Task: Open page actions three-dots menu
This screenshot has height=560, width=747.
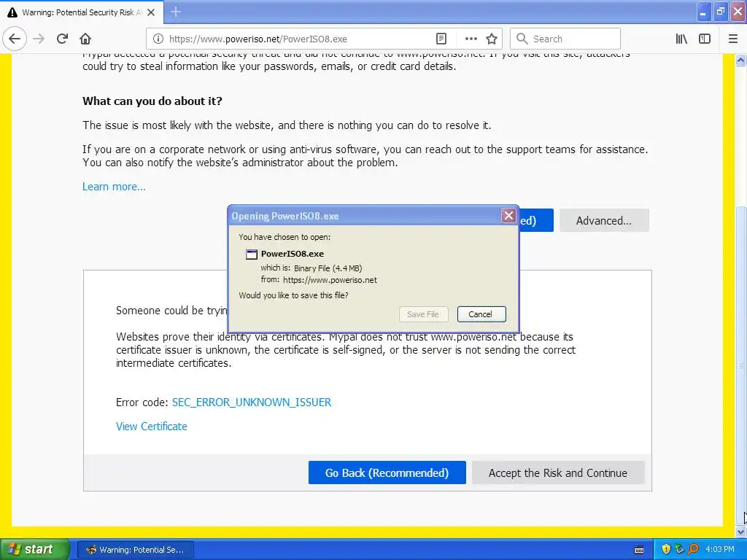Action: point(471,39)
